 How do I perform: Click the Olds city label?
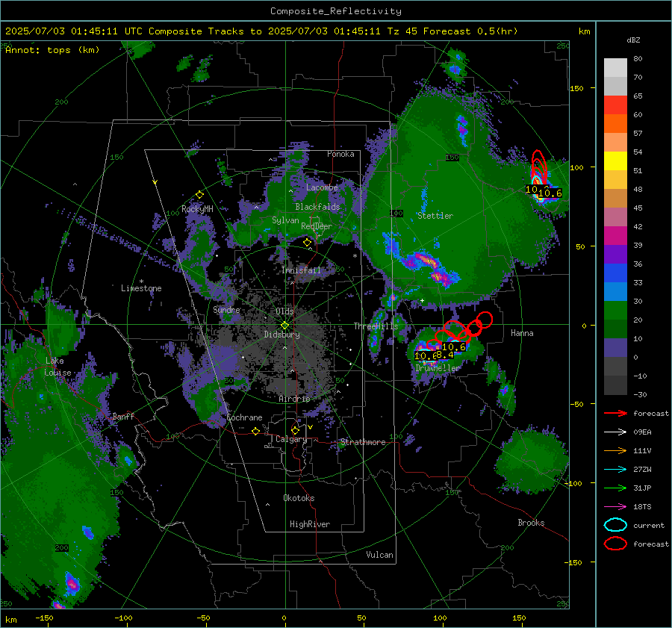(284, 311)
